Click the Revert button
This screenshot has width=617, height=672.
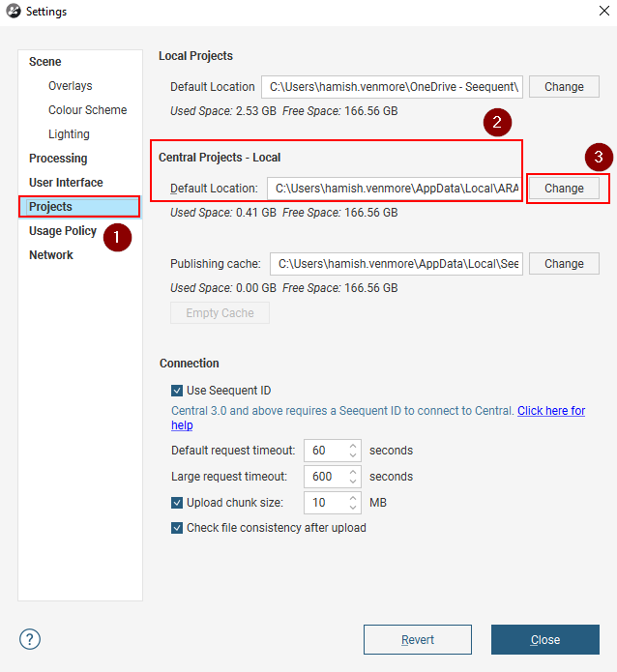(418, 639)
